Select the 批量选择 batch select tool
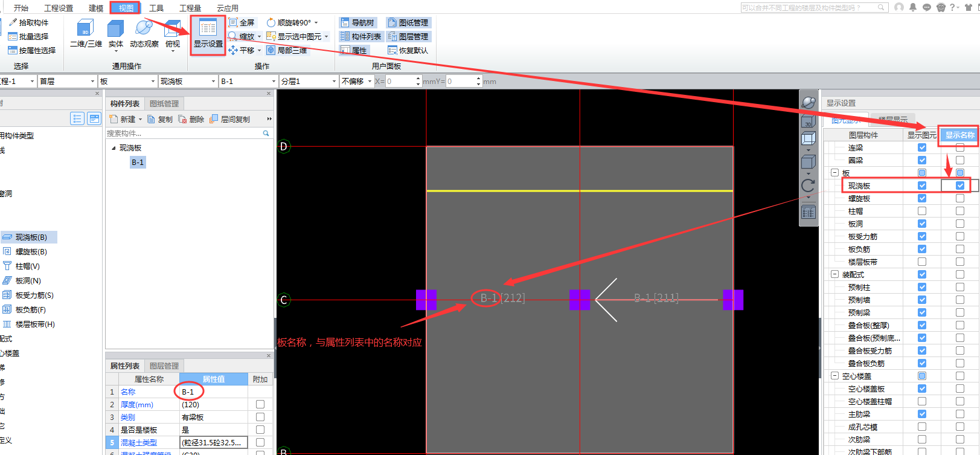This screenshot has width=980, height=455. 28,36
